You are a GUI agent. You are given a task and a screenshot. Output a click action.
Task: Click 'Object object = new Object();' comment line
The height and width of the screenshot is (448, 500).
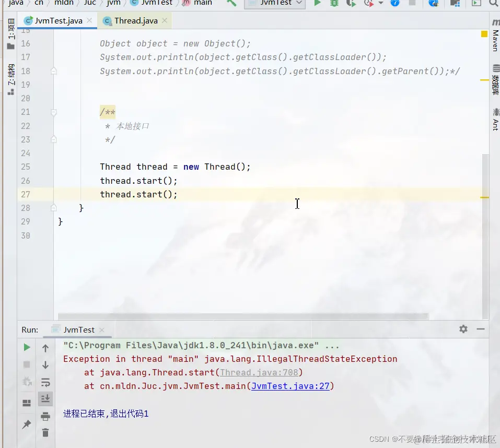click(175, 43)
